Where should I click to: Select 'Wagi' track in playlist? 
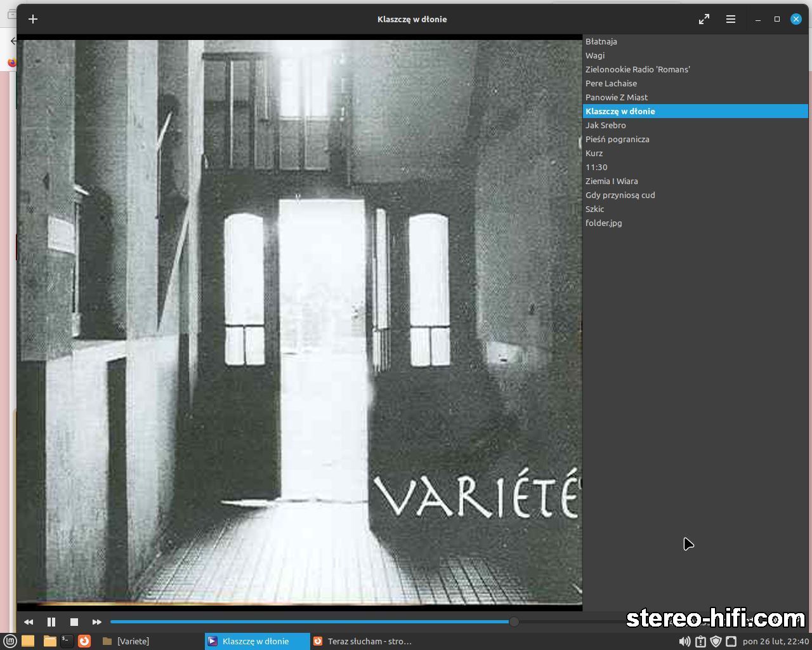pos(695,55)
